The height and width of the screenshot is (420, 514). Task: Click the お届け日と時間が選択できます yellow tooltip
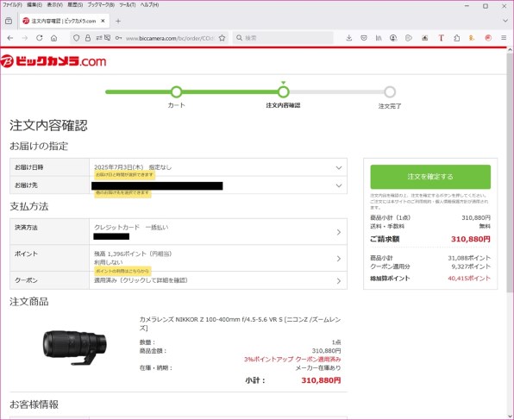click(124, 175)
